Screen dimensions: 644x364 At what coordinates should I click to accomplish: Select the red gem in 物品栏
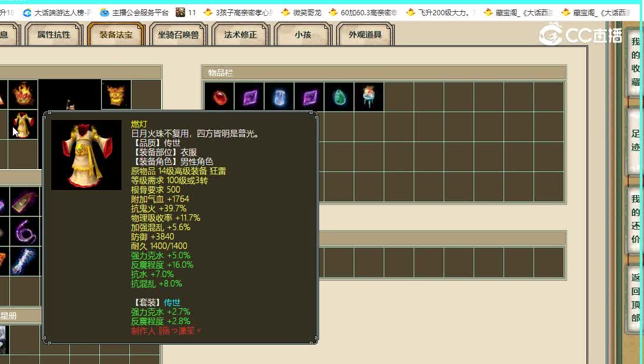pos(219,97)
